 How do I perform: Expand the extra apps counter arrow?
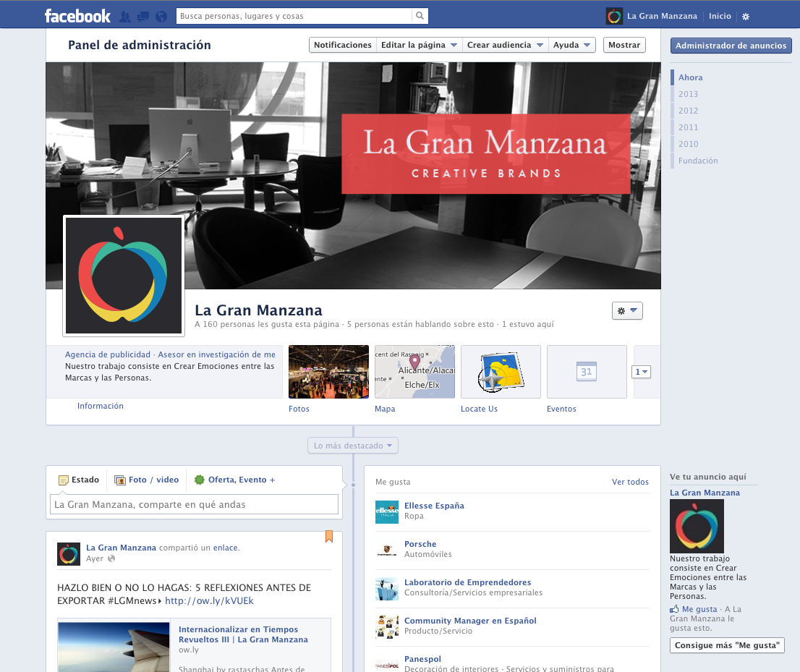pos(642,372)
